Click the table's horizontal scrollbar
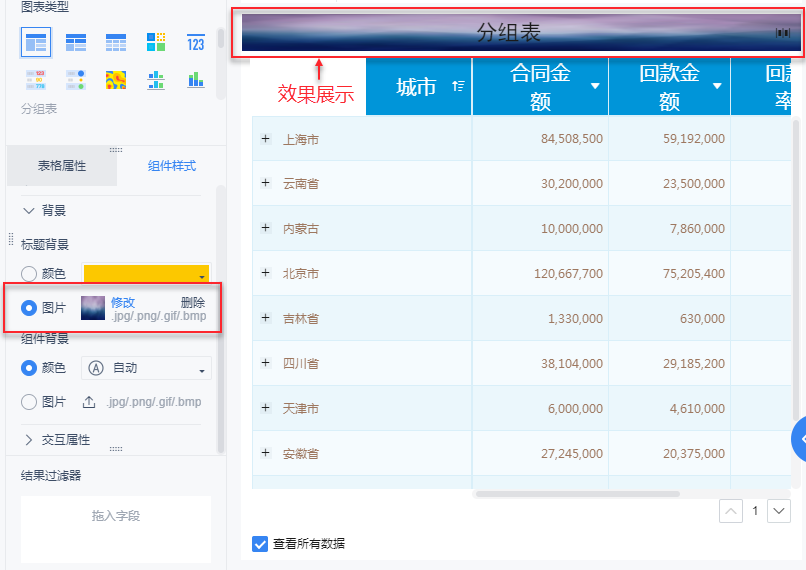Image resolution: width=806 pixels, height=570 pixels. coord(577,494)
